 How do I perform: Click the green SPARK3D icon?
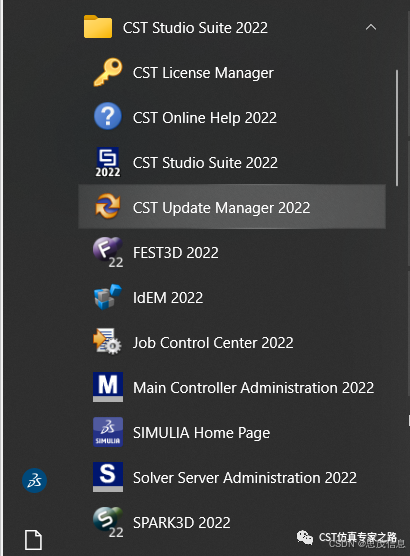click(x=108, y=522)
